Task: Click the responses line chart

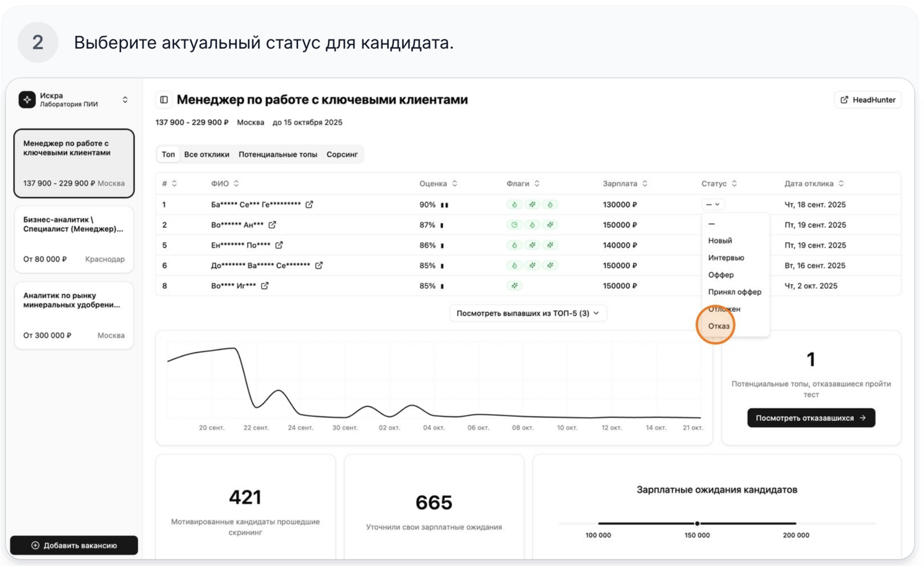Action: coord(434,382)
